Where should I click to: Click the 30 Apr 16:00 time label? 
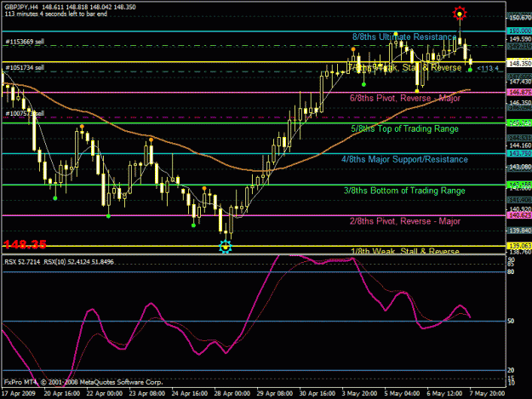(x=317, y=394)
